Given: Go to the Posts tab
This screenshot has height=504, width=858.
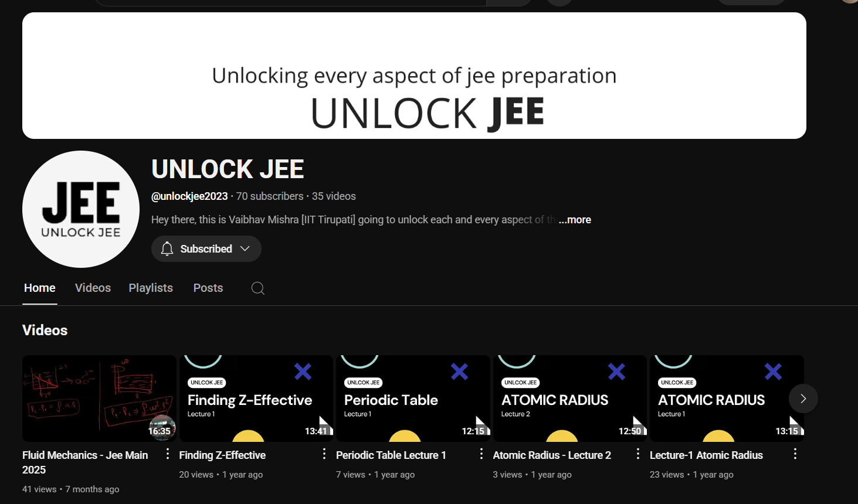Looking at the screenshot, I should (208, 288).
